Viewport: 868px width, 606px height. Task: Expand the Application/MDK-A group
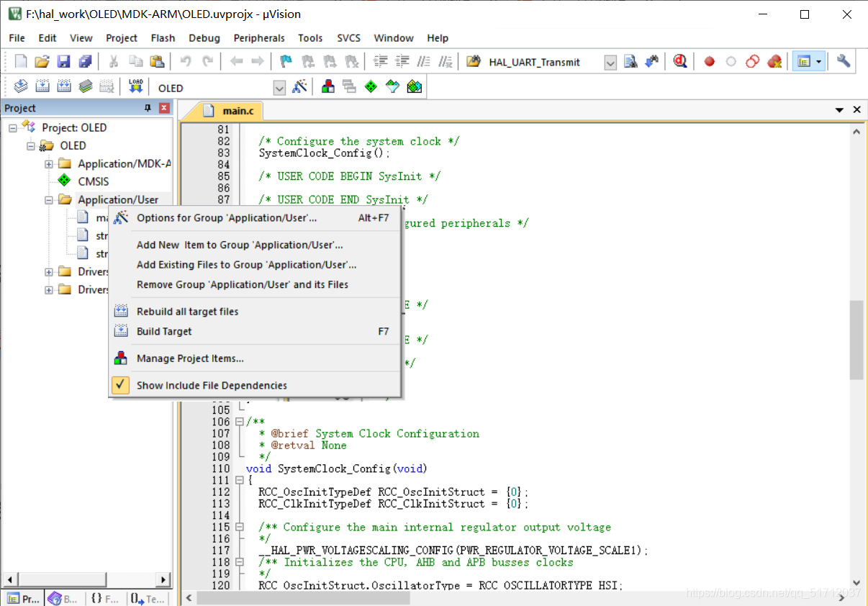point(49,163)
